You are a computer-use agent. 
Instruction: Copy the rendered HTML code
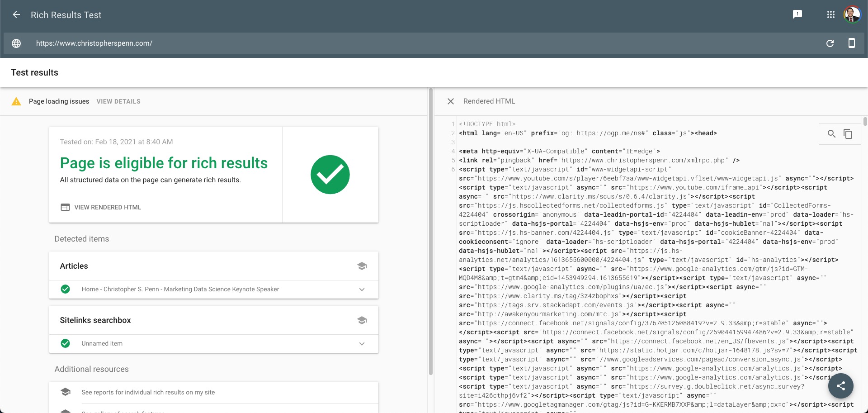click(x=848, y=134)
